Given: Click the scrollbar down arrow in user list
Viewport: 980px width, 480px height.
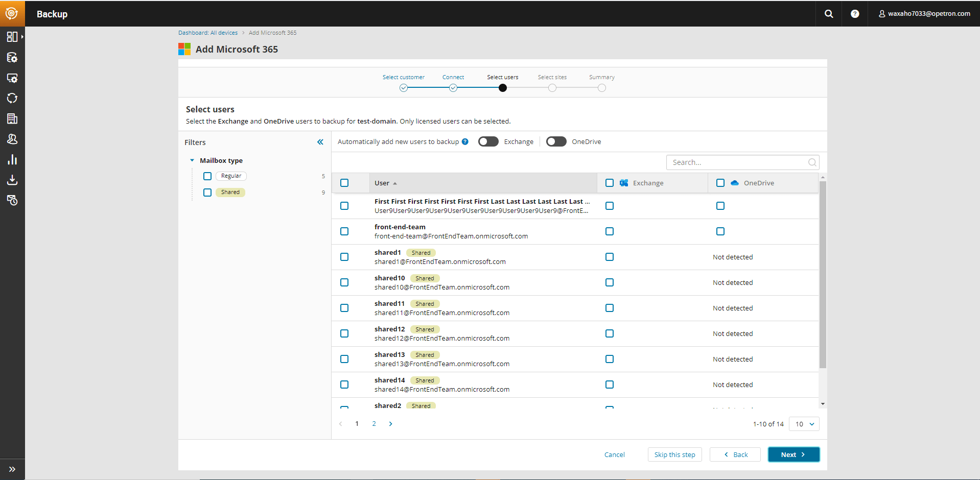Looking at the screenshot, I should [x=823, y=404].
